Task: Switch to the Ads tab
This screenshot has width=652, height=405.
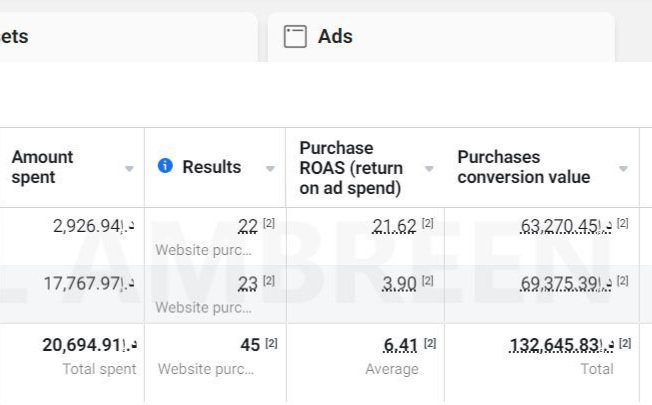Action: [335, 37]
